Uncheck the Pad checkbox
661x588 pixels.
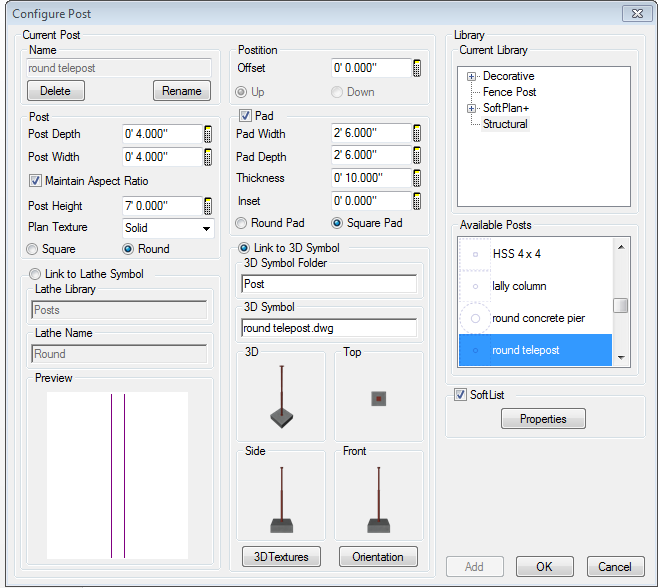(245, 116)
